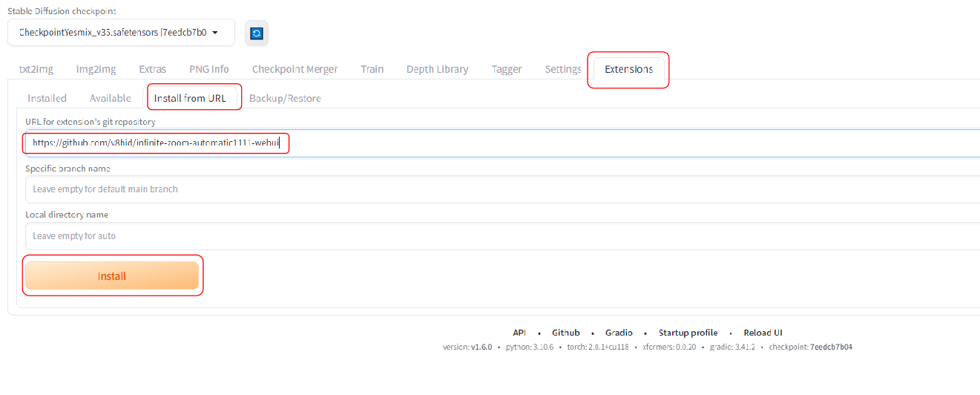Click the Reload UI footer link

(763, 333)
